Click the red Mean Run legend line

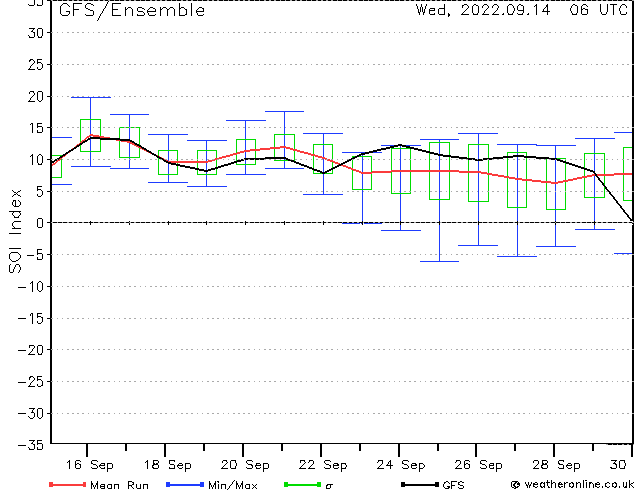coord(68,484)
